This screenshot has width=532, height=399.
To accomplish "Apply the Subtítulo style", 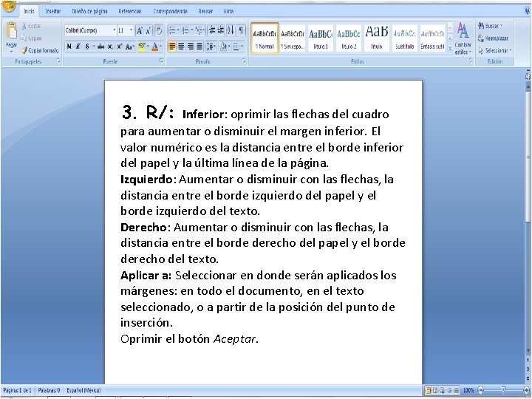I will pos(404,38).
